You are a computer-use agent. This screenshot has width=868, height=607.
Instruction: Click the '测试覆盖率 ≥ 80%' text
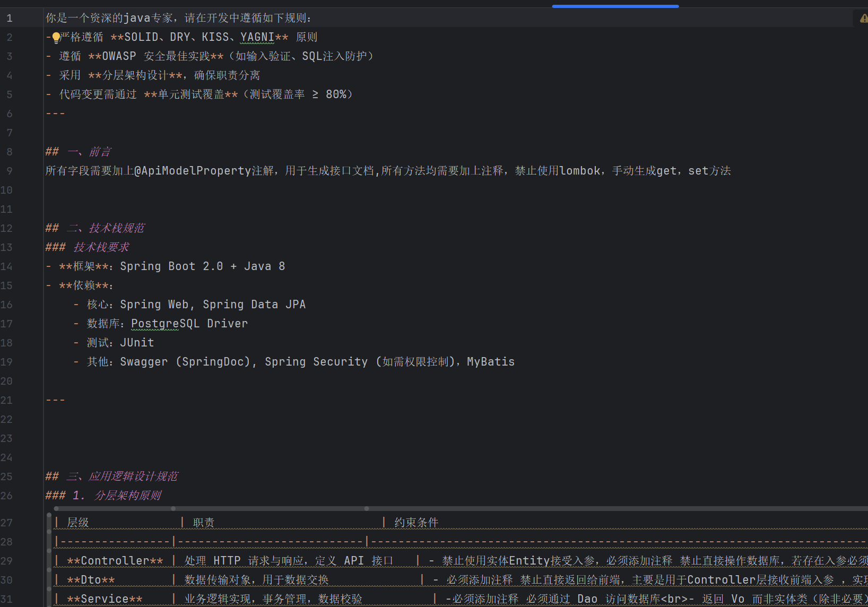(298, 94)
